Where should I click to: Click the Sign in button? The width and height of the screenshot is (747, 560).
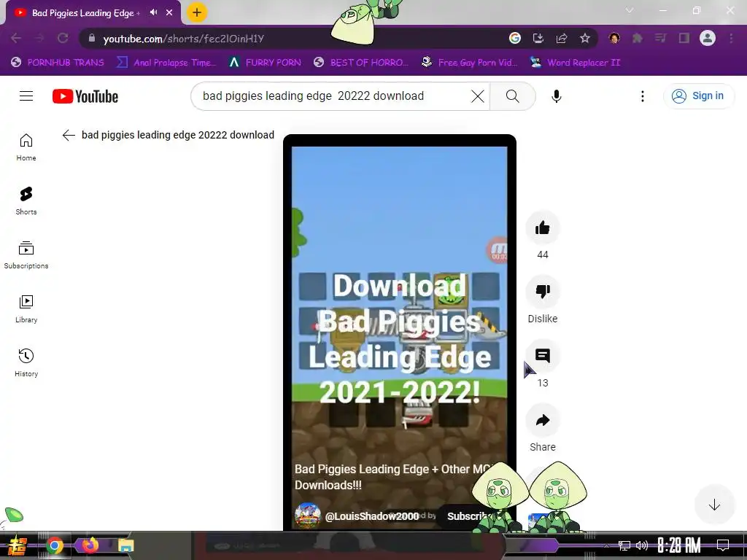pos(698,96)
